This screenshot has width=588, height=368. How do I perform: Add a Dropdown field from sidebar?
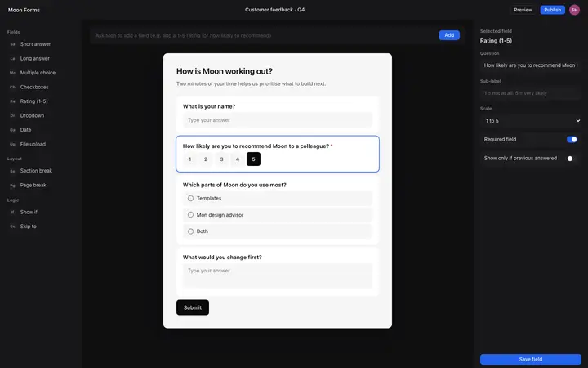(41, 115)
